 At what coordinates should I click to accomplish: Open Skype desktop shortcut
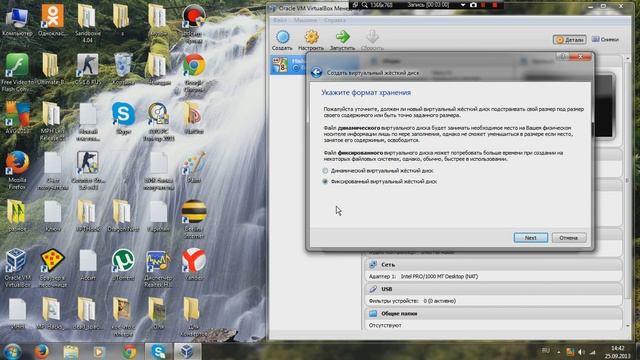123,118
